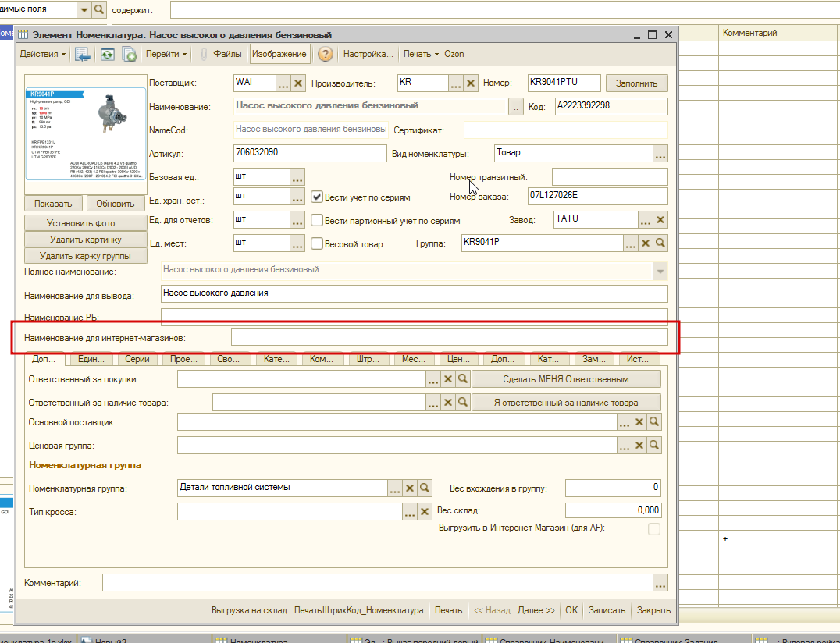
Task: Clear the Поставщик field with X icon
Action: pos(298,83)
